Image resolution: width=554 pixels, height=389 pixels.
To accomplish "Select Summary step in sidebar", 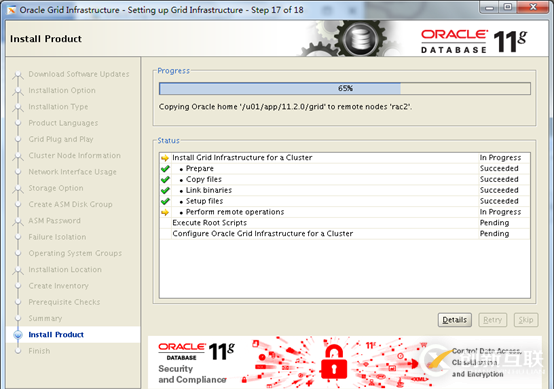I will pos(45,318).
